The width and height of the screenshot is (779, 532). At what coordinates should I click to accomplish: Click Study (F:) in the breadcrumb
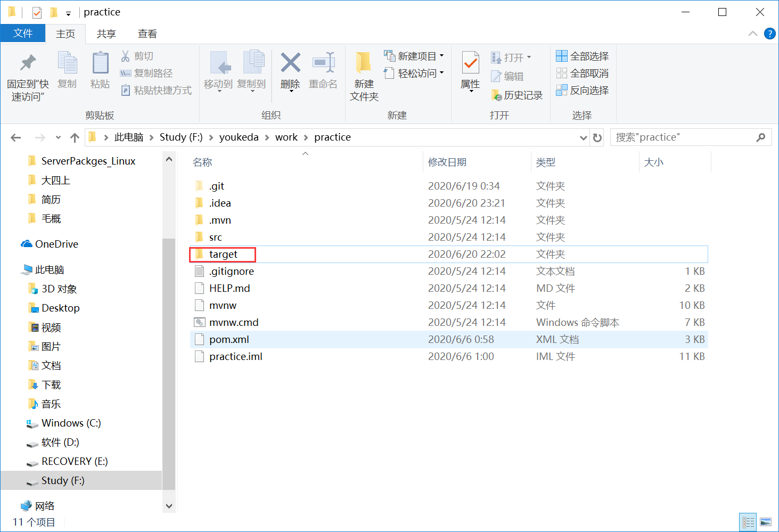tap(181, 137)
